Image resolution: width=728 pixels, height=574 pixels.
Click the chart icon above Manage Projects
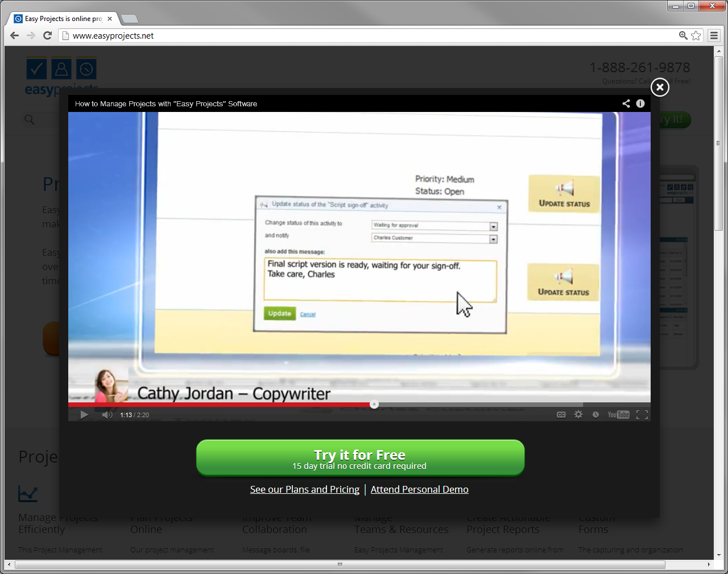(x=28, y=493)
